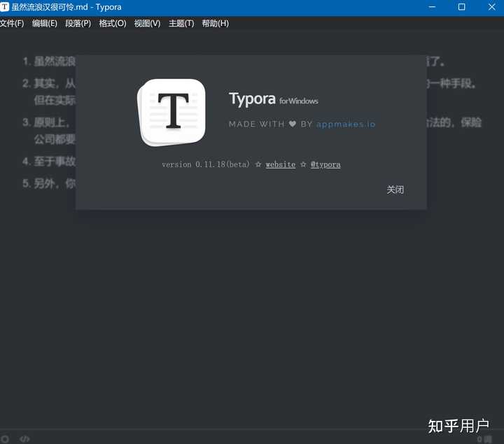Minimize the Typora window
Viewport: 504px width, 444px height.
pyautogui.click(x=432, y=7)
